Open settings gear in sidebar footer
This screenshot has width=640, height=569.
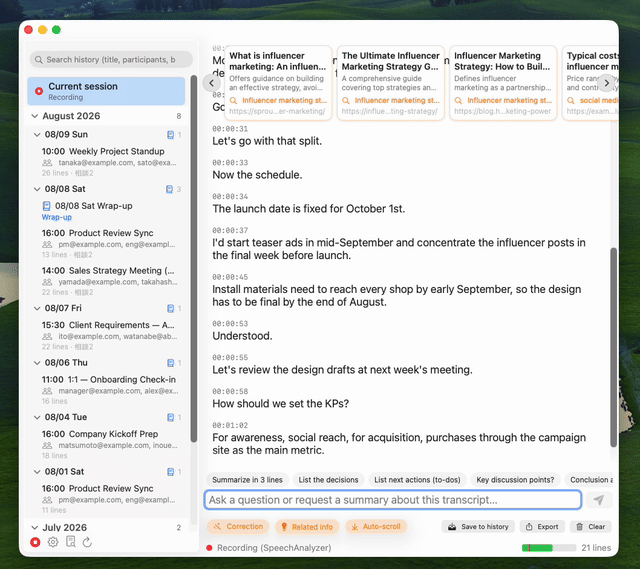coord(53,542)
